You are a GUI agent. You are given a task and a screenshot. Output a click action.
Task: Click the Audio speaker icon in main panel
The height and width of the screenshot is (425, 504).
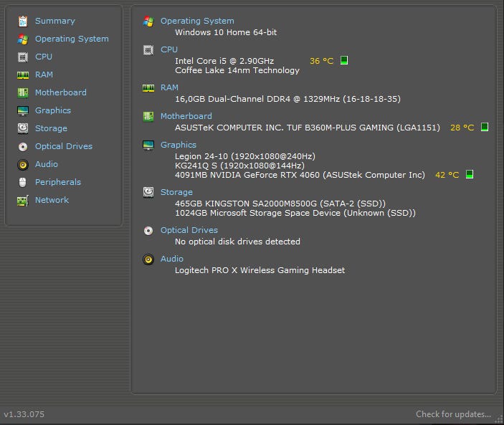click(148, 259)
